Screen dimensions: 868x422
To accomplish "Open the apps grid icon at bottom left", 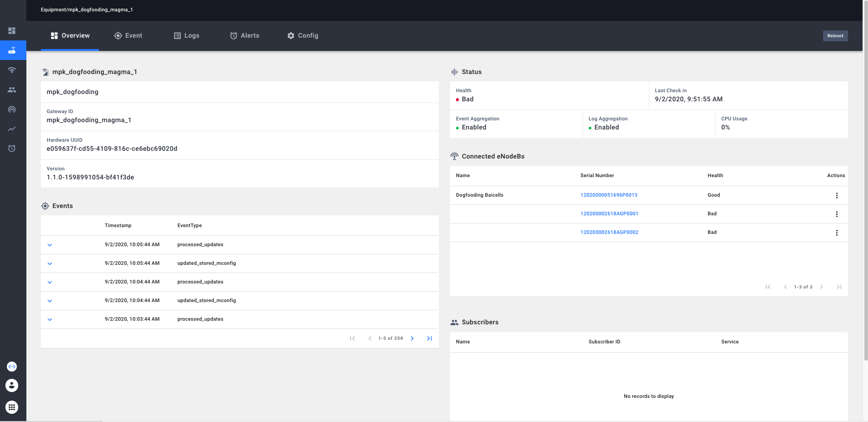I will (12, 407).
